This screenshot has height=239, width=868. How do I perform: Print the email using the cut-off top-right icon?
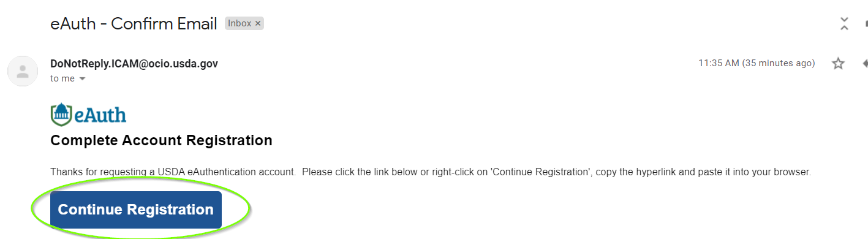click(x=866, y=24)
